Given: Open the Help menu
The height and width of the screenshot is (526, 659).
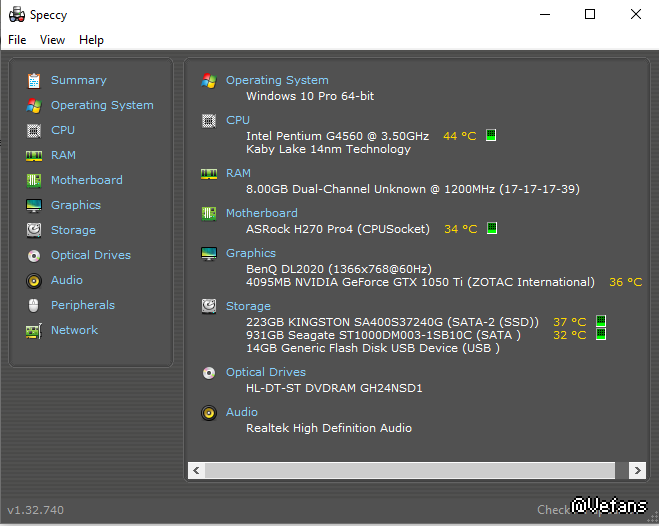Looking at the screenshot, I should tap(91, 40).
